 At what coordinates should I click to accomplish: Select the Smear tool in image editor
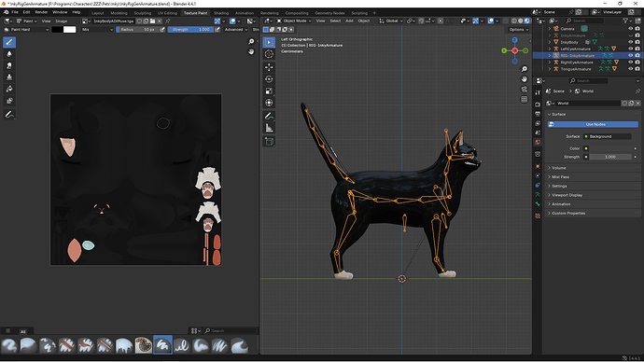(x=9, y=65)
